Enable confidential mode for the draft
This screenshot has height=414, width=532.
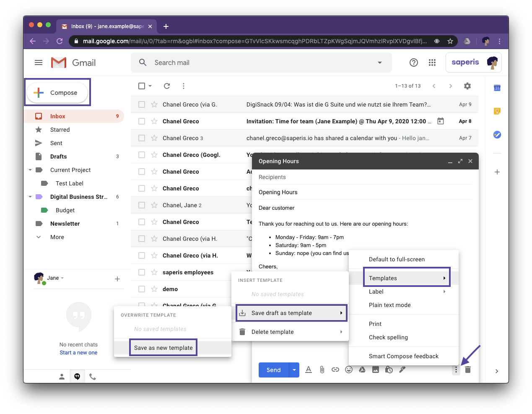click(x=389, y=370)
